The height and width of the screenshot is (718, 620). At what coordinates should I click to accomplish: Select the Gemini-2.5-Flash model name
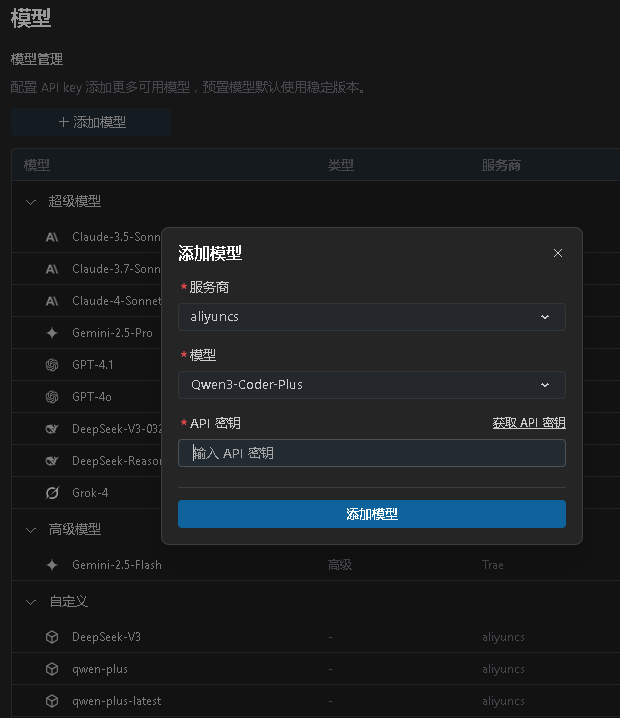pos(117,565)
